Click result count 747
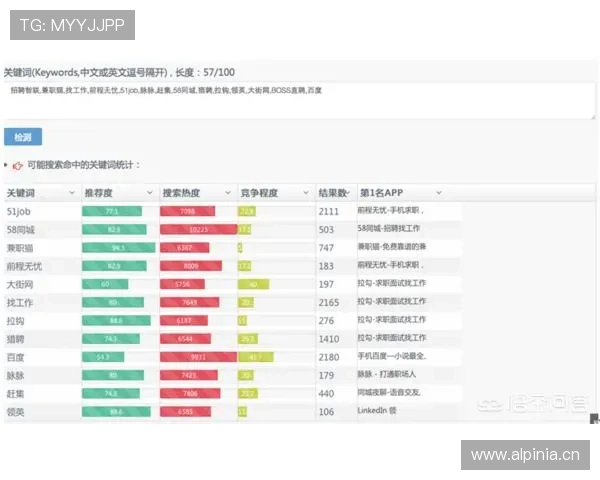 pyautogui.click(x=326, y=248)
